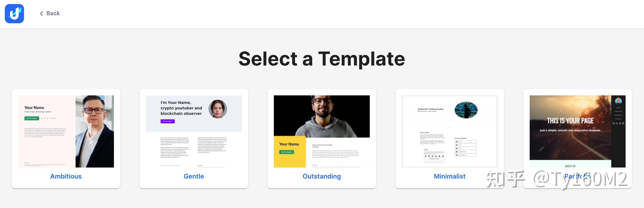Click the blue Unstoppable logo icon
The width and height of the screenshot is (644, 208).
pyautogui.click(x=14, y=14)
